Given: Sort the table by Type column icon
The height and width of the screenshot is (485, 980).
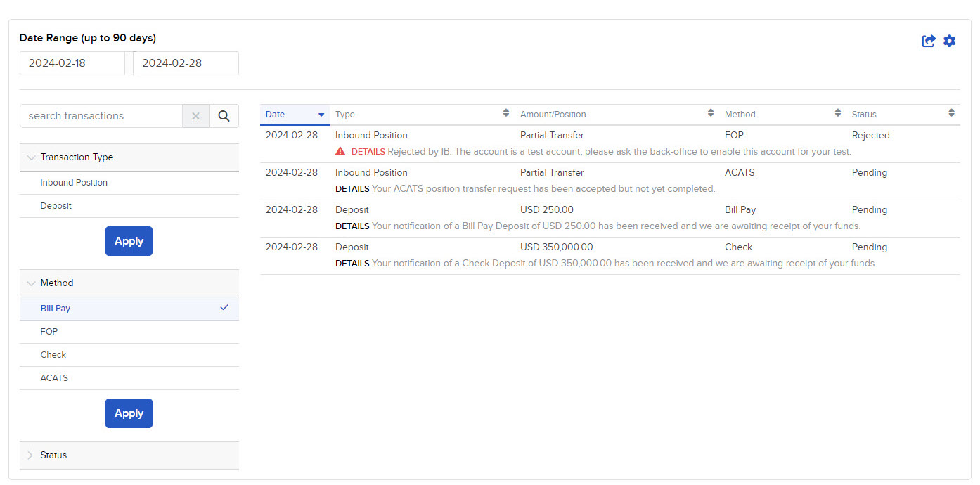Looking at the screenshot, I should click(x=507, y=113).
